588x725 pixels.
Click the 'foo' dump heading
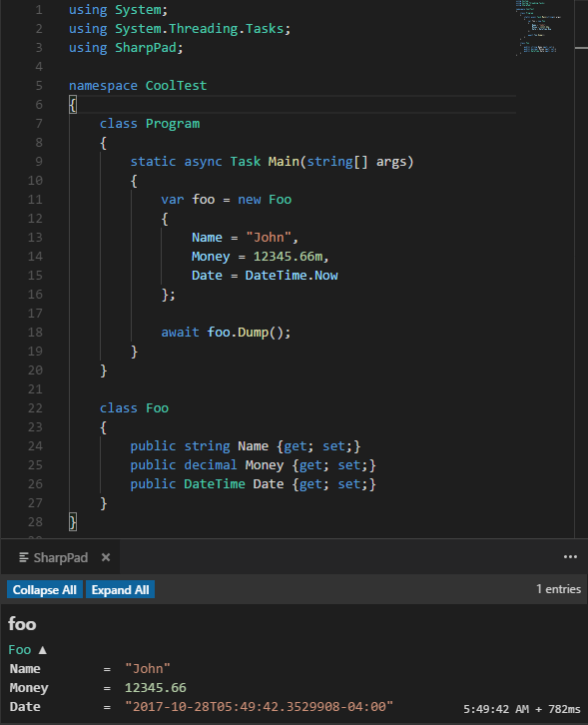point(22,624)
